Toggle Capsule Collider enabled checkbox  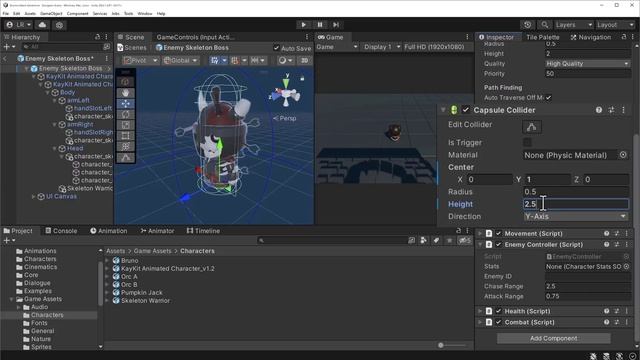(466, 110)
